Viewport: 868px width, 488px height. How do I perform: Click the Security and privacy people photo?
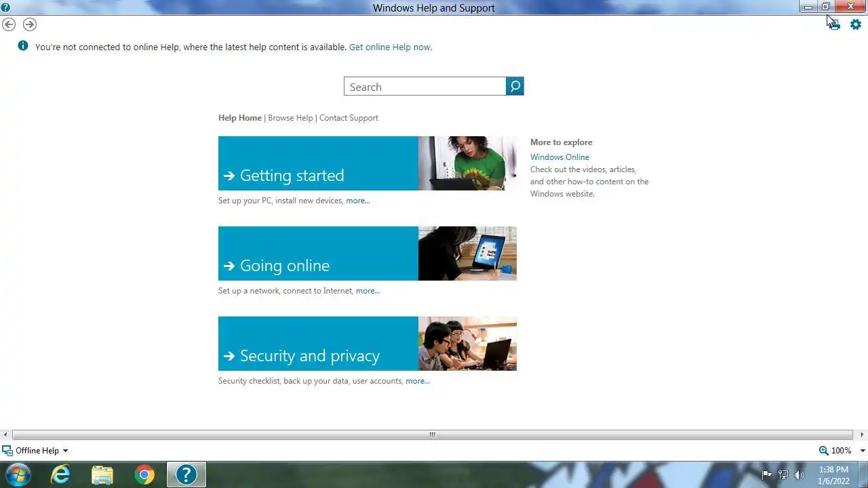click(467, 344)
